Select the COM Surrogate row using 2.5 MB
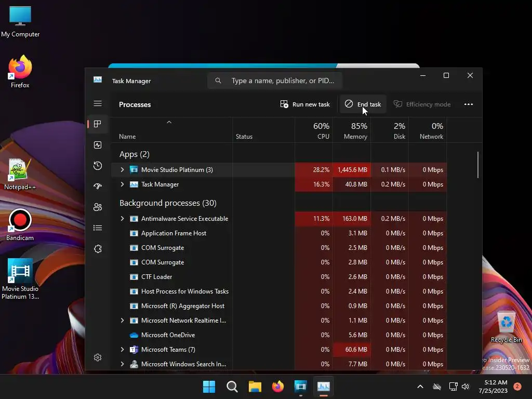Screen dimensions: 532x399 point(278,248)
